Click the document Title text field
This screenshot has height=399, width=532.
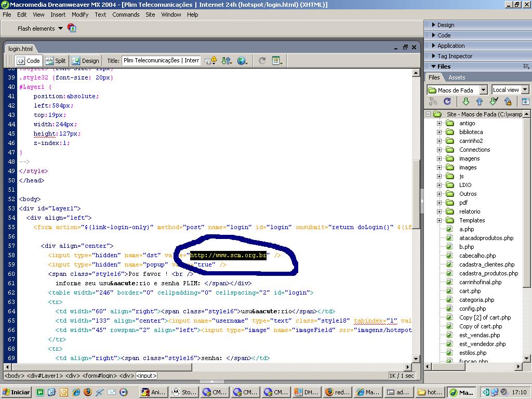pyautogui.click(x=161, y=61)
